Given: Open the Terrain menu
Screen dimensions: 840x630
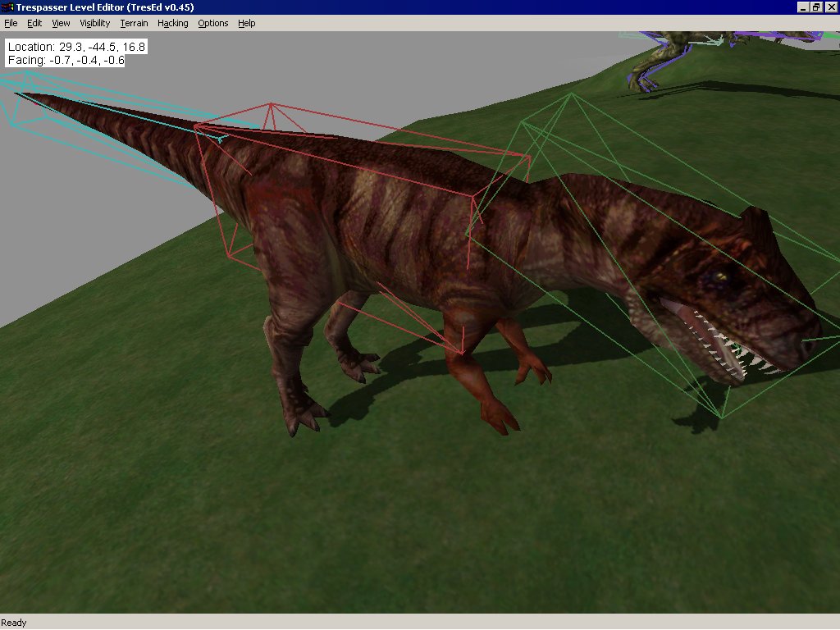Looking at the screenshot, I should click(x=134, y=23).
